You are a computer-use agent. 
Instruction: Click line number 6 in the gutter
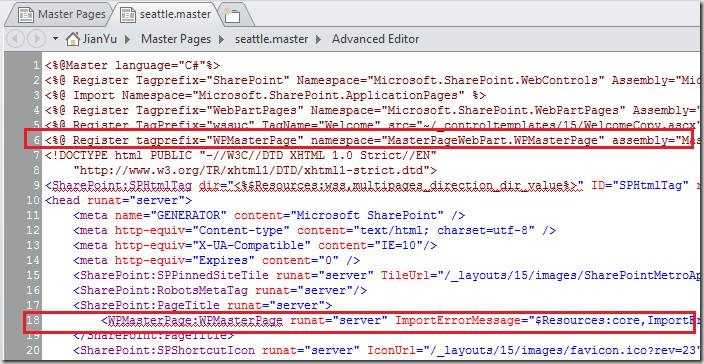(x=36, y=140)
